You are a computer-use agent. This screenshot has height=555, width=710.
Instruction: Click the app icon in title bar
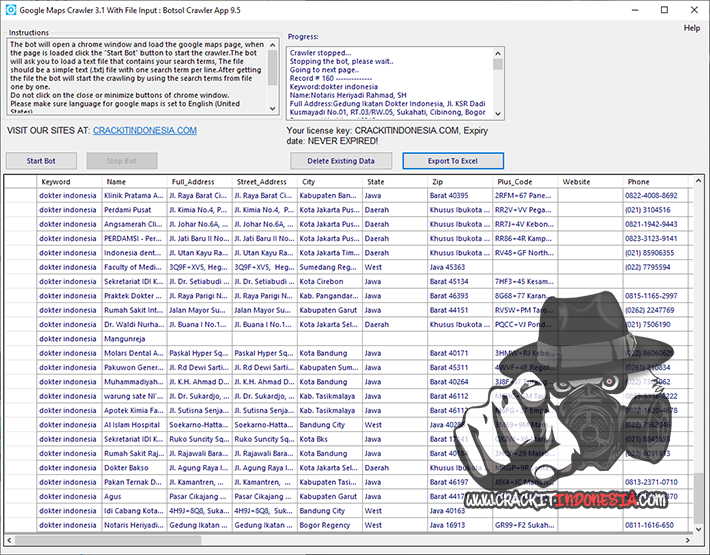tap(11, 9)
